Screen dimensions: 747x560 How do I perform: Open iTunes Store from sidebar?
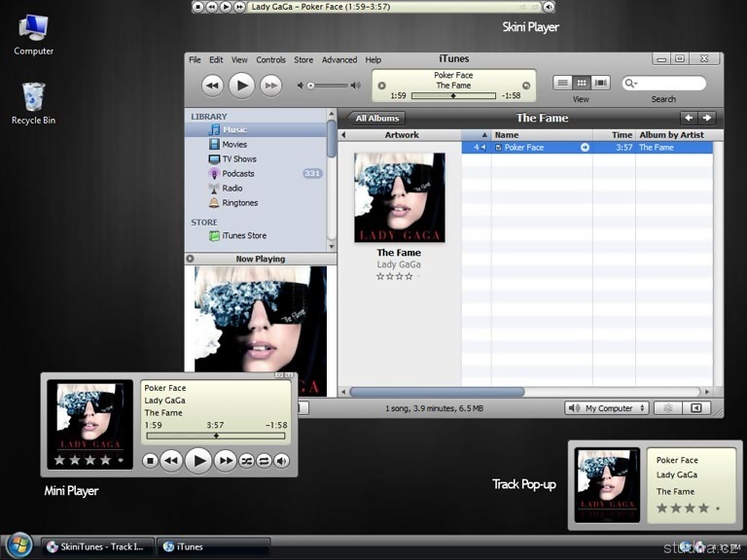coord(243,235)
